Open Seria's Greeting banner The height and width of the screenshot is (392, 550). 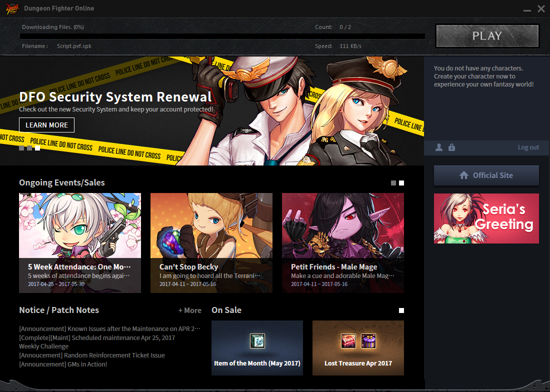tap(486, 218)
